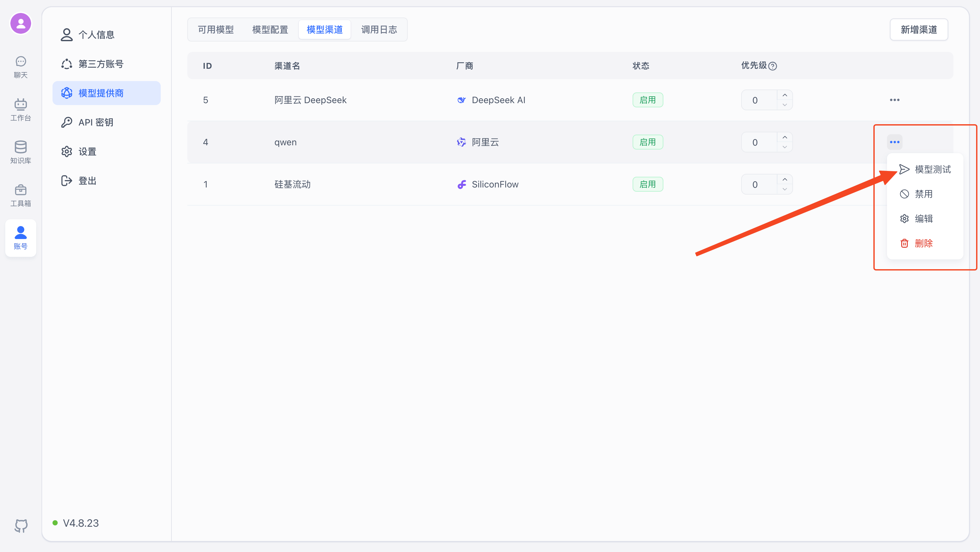980x552 pixels.
Task: Open the 工作台 workbench section
Action: tap(20, 109)
